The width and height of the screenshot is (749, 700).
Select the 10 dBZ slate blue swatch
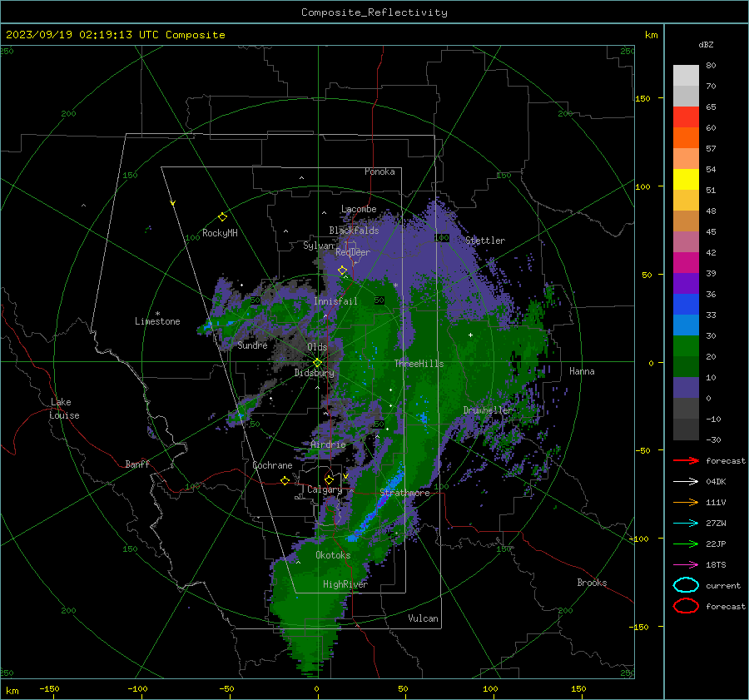(x=686, y=387)
